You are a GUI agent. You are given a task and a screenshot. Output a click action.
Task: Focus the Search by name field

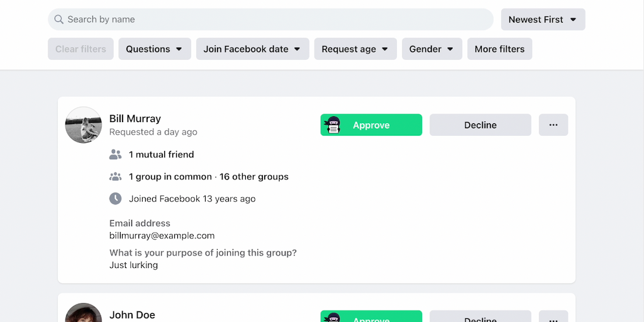coord(277,19)
